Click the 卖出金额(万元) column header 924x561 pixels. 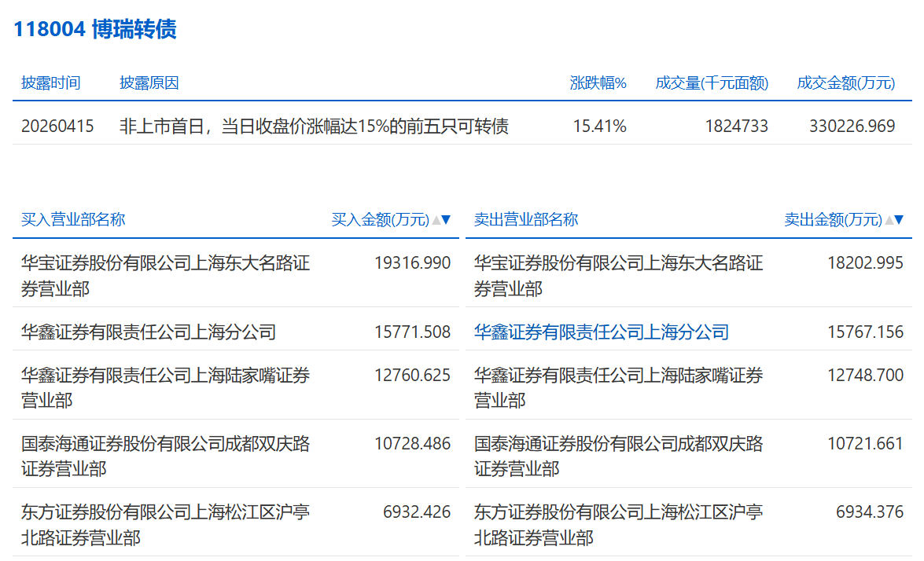(833, 220)
